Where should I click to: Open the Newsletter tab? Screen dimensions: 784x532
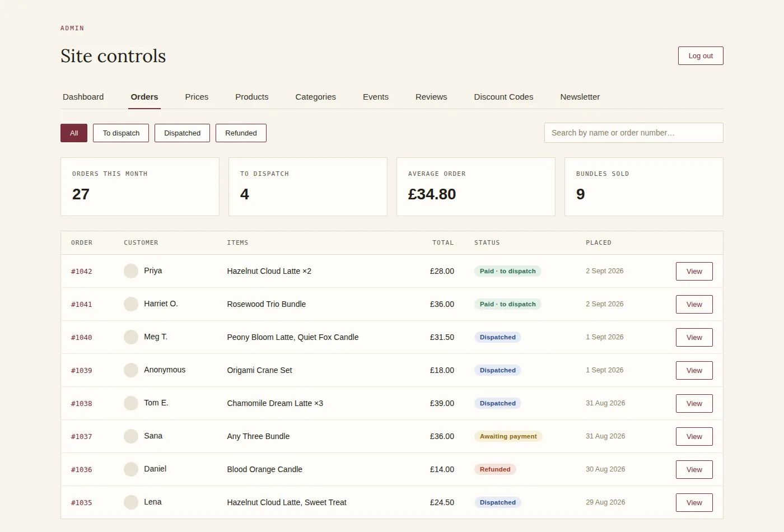tap(580, 97)
